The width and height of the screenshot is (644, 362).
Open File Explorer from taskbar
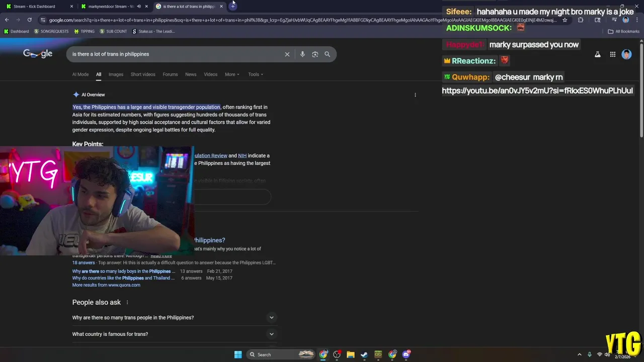351,354
